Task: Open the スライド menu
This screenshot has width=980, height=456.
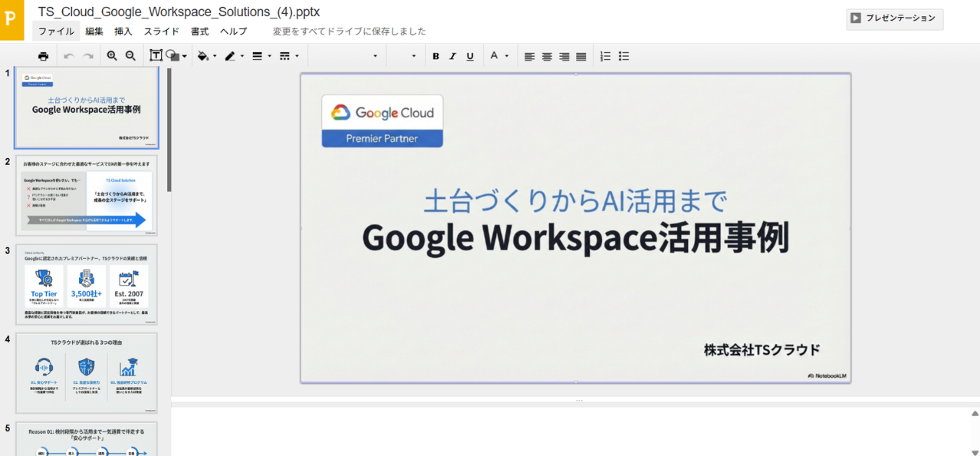Action: tap(161, 31)
